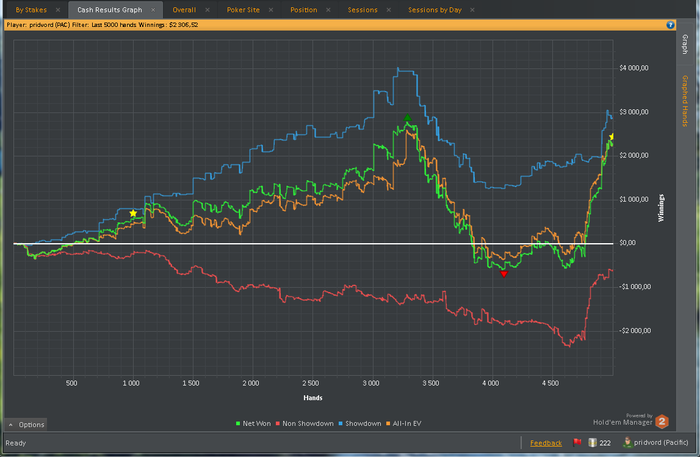Screen dimensions: 700x457
Task: Click the Winnings axis title
Action: [x=661, y=208]
